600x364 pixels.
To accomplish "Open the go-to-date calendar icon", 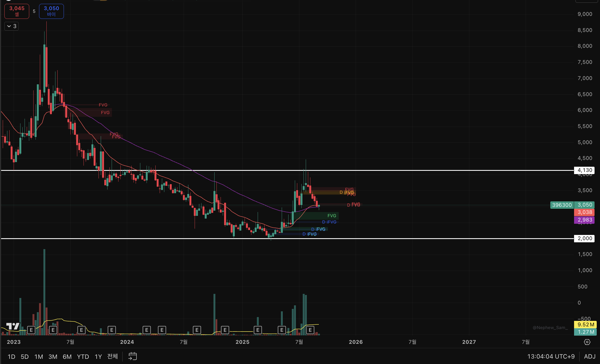I will tap(132, 356).
